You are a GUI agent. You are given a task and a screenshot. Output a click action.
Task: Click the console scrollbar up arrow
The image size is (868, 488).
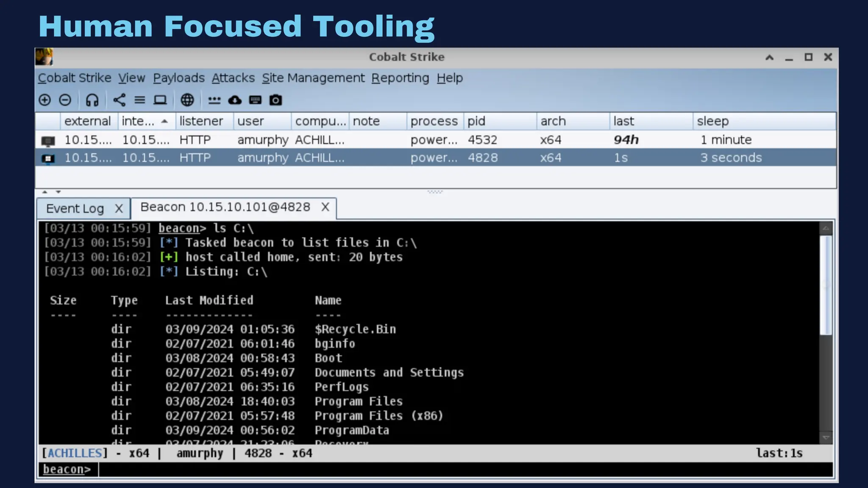pos(826,229)
